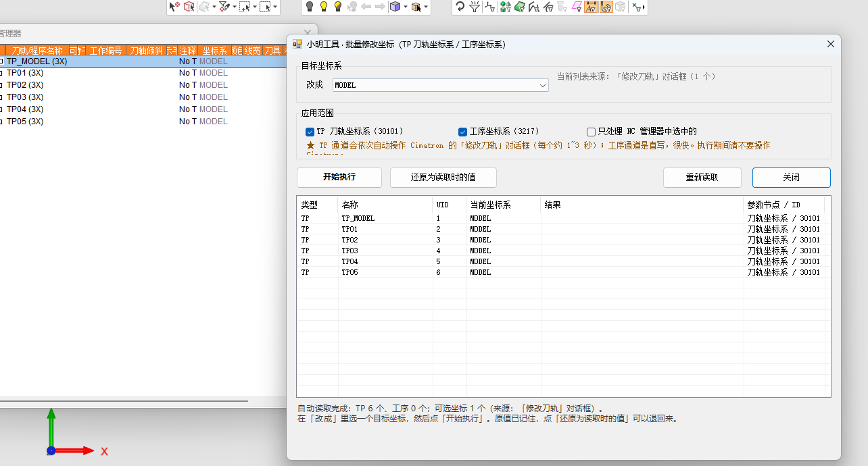Viewport: 868px width, 466px height.
Task: Click the gray left arrow toolbar icon
Action: (366, 7)
